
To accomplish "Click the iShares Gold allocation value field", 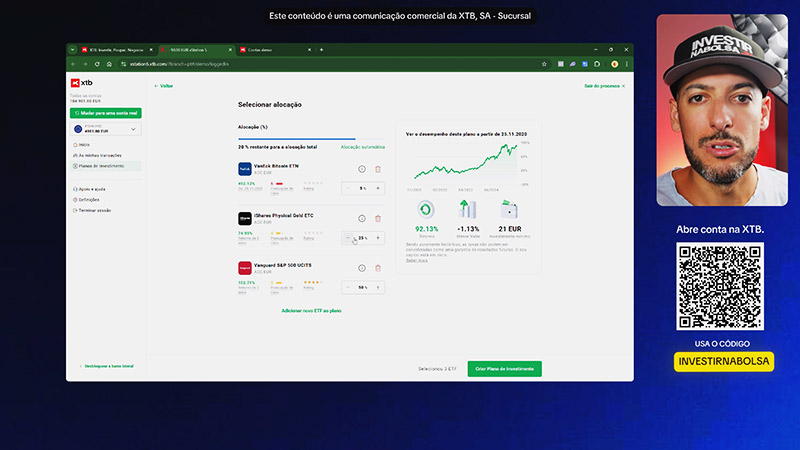I will coord(363,238).
